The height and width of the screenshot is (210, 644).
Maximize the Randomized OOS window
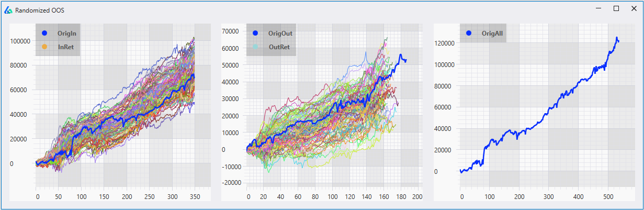point(616,8)
